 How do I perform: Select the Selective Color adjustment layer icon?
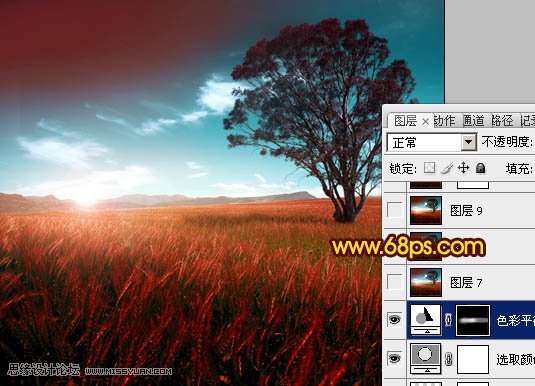425,358
